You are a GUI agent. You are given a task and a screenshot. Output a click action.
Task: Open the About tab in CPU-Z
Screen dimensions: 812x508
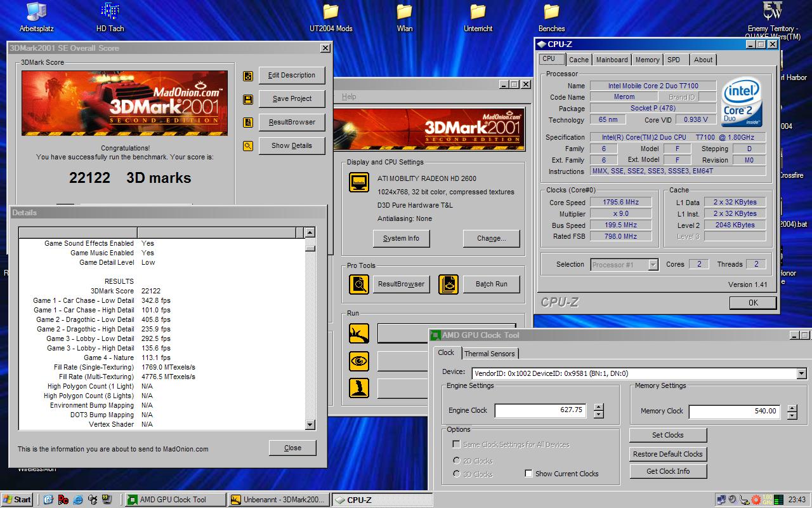click(x=703, y=60)
